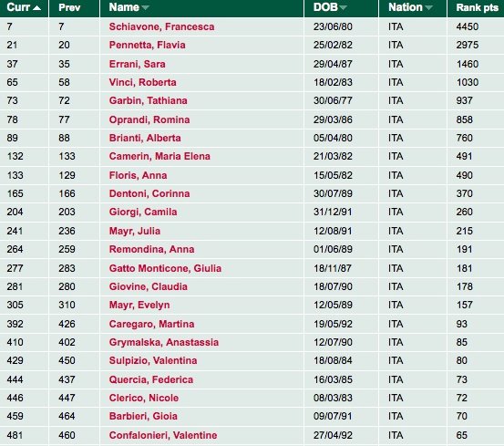
Task: Click the Name column sort arrow
Action: pyautogui.click(x=145, y=7)
